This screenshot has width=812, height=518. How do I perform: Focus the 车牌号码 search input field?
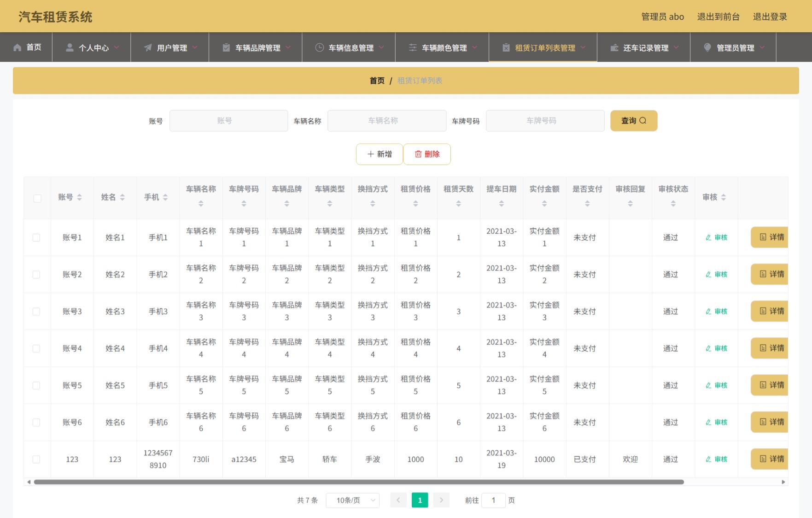point(545,121)
